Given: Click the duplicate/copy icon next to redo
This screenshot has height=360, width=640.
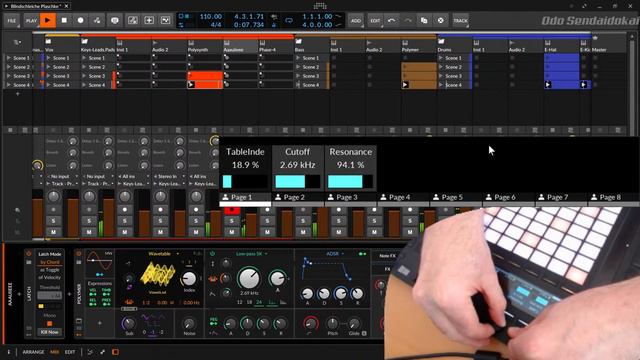Looking at the screenshot, I should point(424,20).
